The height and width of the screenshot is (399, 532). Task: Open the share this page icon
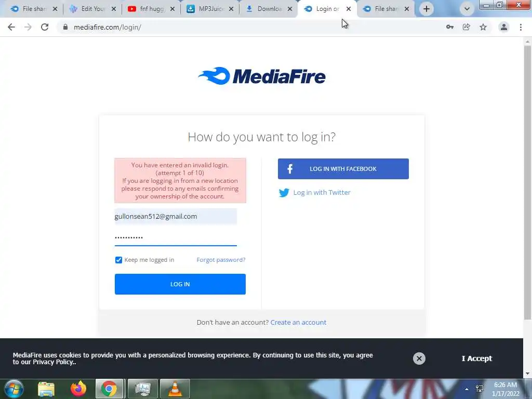pyautogui.click(x=467, y=27)
